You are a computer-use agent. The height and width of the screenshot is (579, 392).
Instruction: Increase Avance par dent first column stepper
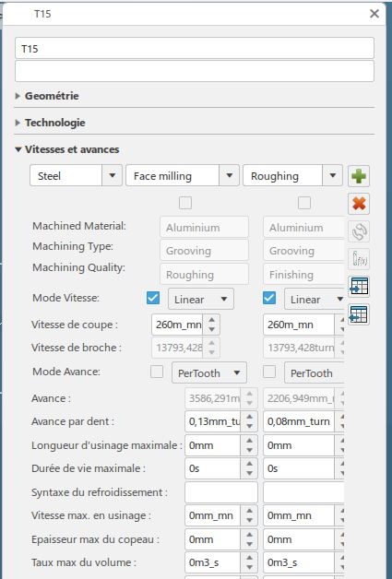click(249, 418)
